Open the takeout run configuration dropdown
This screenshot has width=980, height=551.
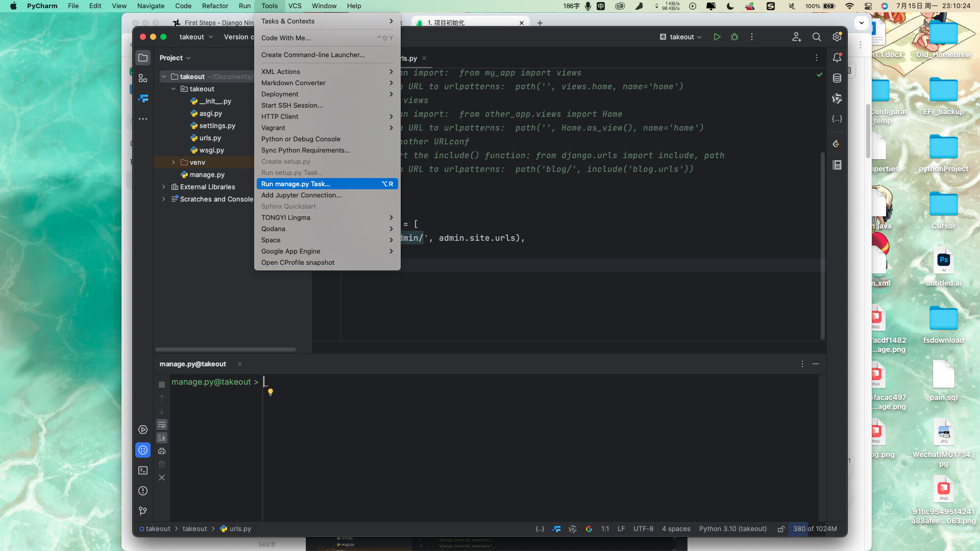(x=681, y=37)
